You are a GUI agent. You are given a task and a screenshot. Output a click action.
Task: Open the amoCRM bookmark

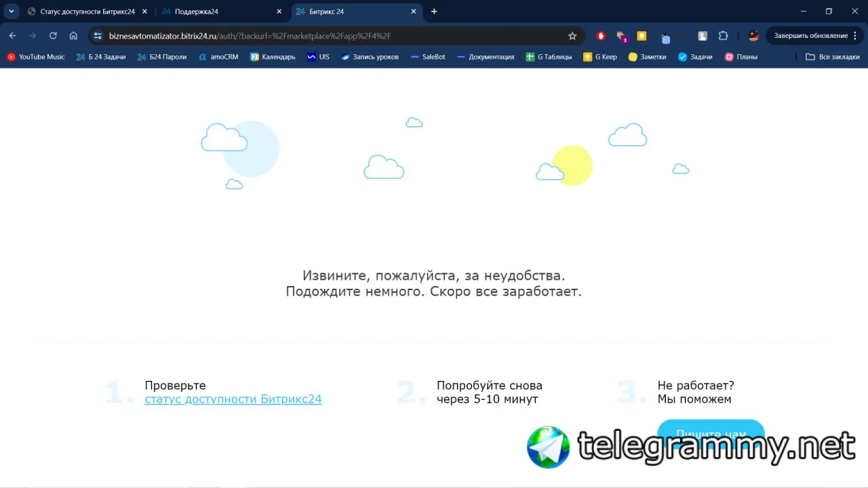pos(218,57)
